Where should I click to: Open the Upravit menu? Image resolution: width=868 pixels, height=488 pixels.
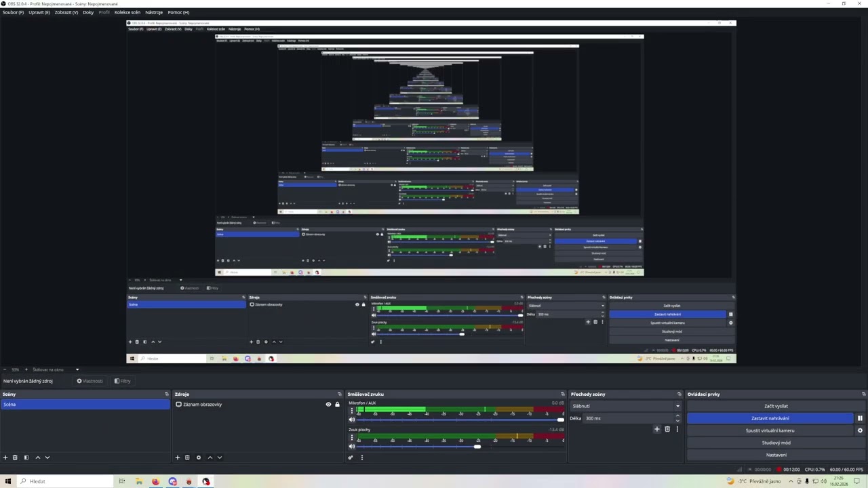tap(39, 12)
